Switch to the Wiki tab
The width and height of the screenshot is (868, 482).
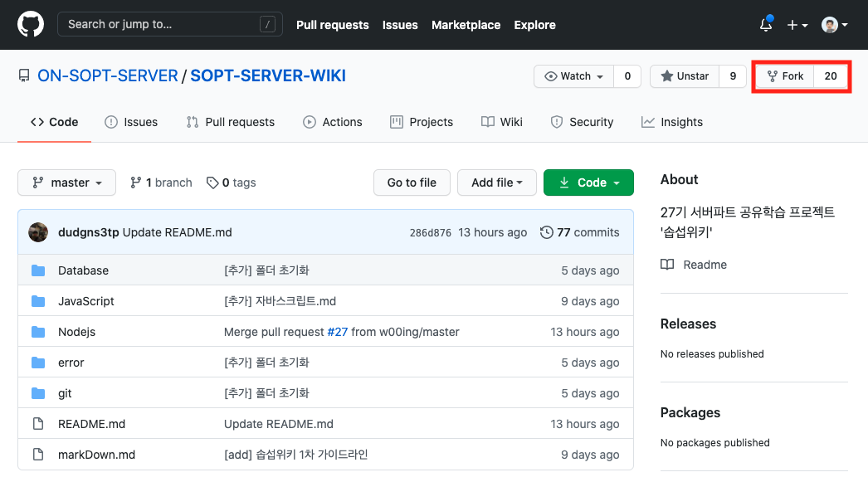click(x=501, y=122)
